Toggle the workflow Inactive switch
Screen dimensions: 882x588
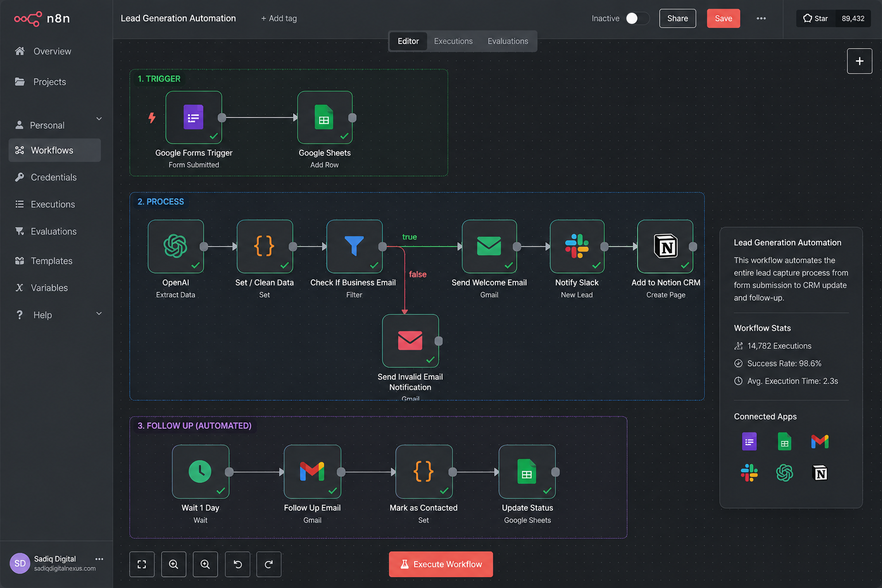click(x=637, y=18)
